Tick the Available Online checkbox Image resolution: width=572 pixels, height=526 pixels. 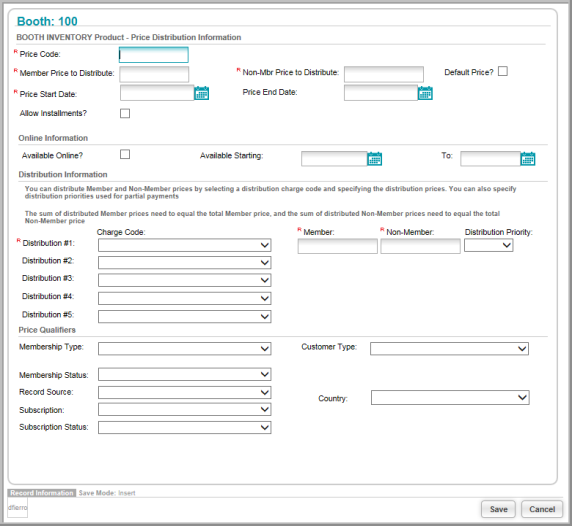(x=125, y=154)
